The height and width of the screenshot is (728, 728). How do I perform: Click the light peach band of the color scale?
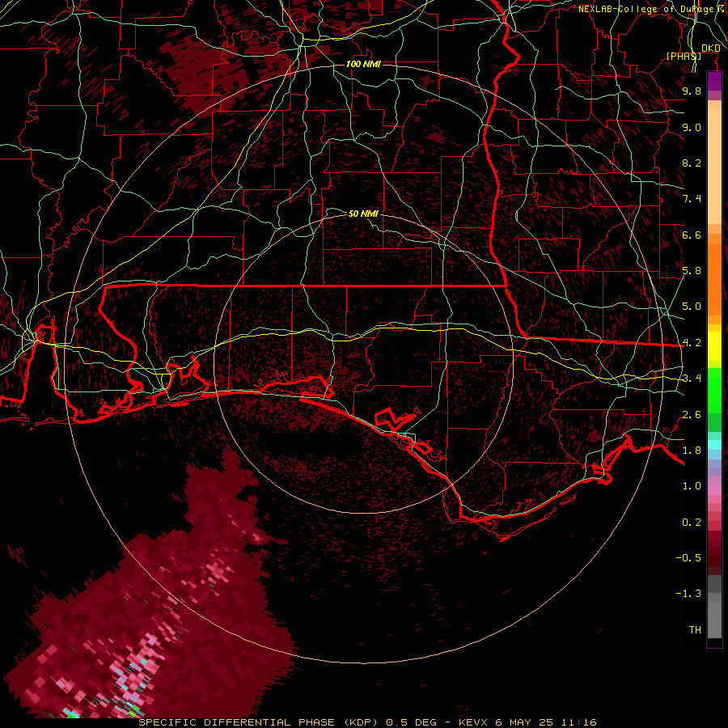point(714,167)
